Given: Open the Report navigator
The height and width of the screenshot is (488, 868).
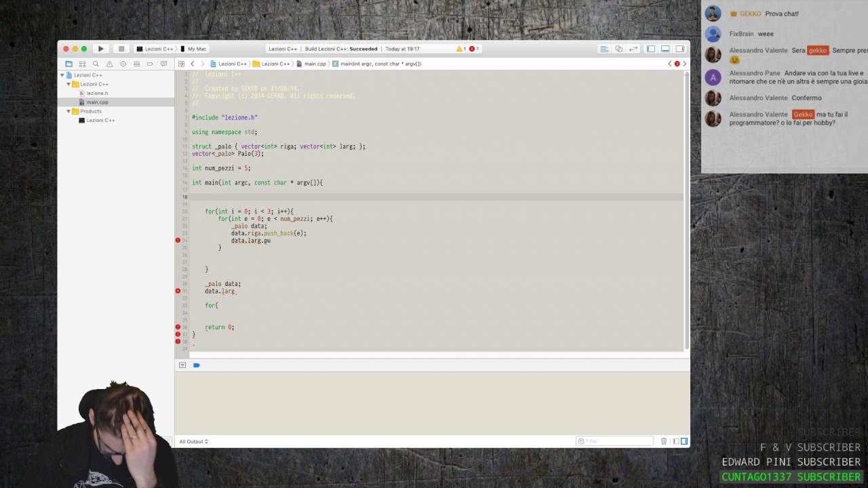Looking at the screenshot, I should click(163, 64).
